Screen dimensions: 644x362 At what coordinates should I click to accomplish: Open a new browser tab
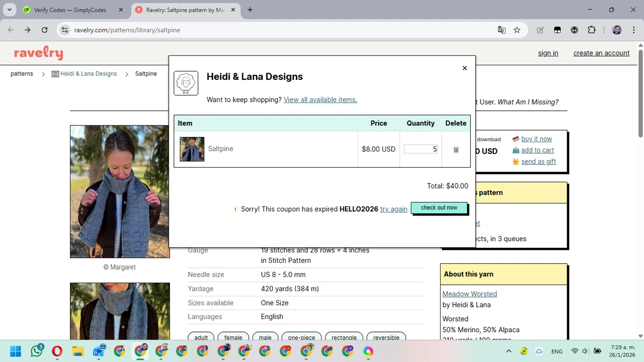[x=250, y=10]
